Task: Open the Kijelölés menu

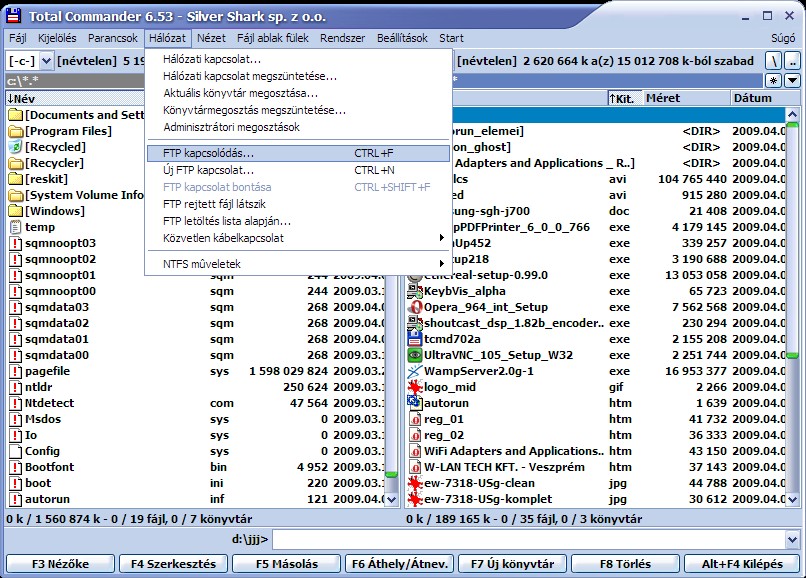Action: tap(57, 38)
